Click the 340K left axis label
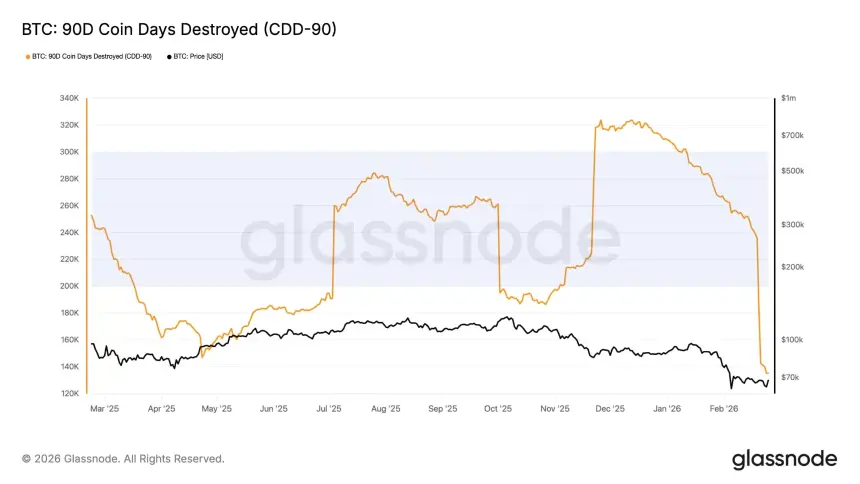The width and height of the screenshot is (860, 484). (69, 98)
